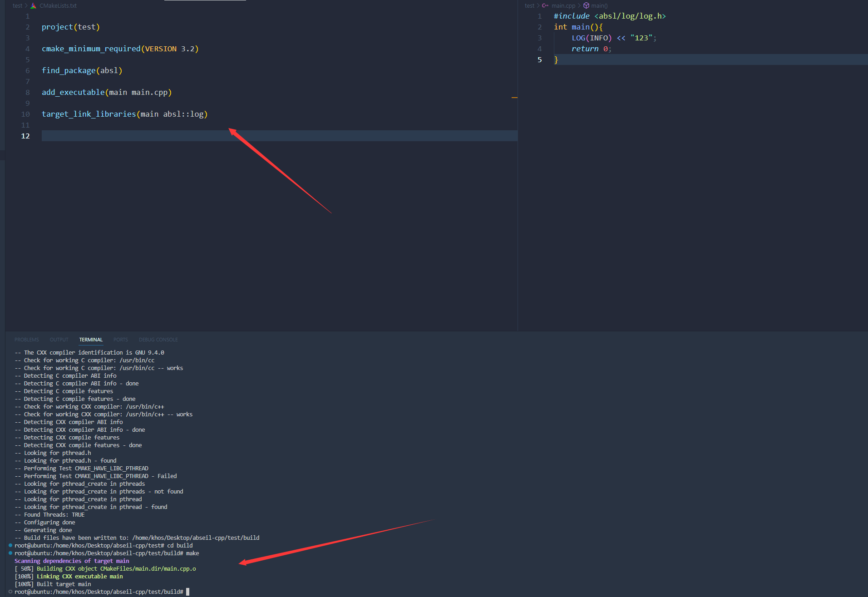Click line number 10 in CMakeLists.txt gutter
This screenshot has width=868, height=597.
coord(25,114)
